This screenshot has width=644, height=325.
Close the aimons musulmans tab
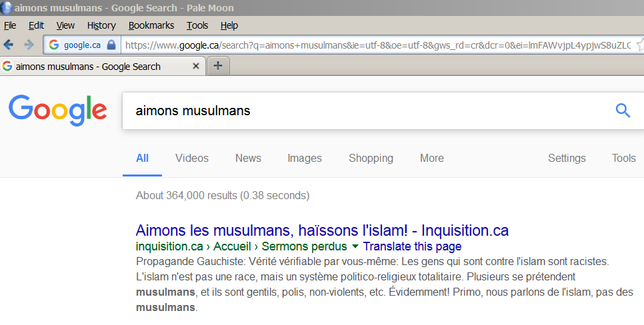click(196, 66)
